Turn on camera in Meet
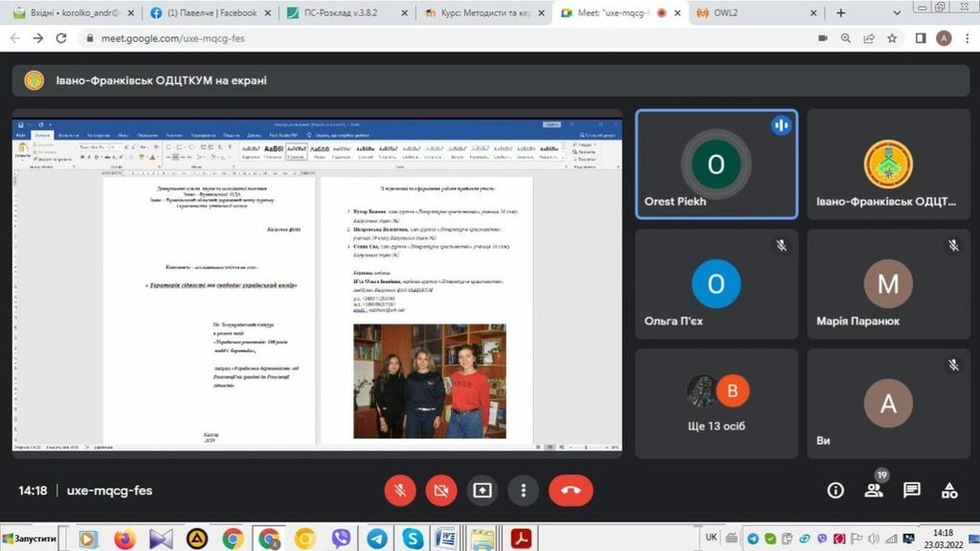Viewport: 980px width, 551px height. coord(441,491)
